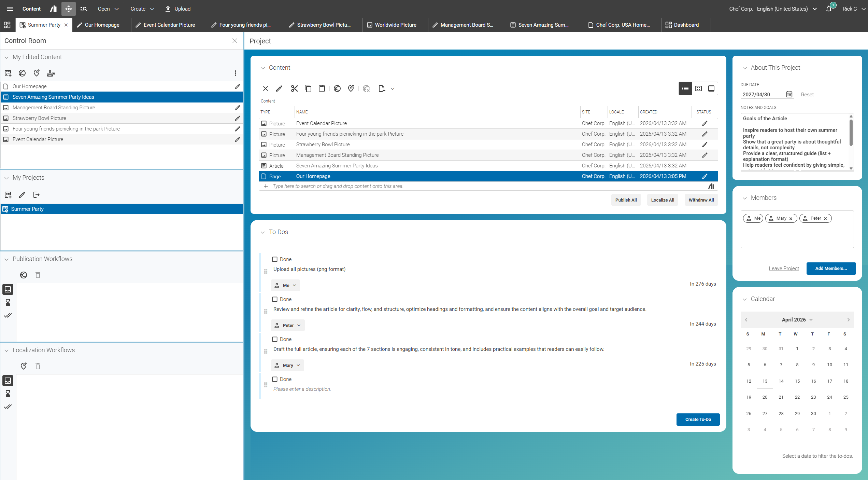
Task: Click the Publish All button
Action: (626, 200)
